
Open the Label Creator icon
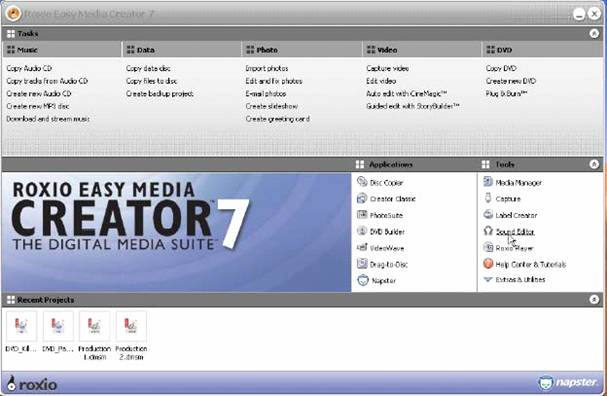pos(488,214)
